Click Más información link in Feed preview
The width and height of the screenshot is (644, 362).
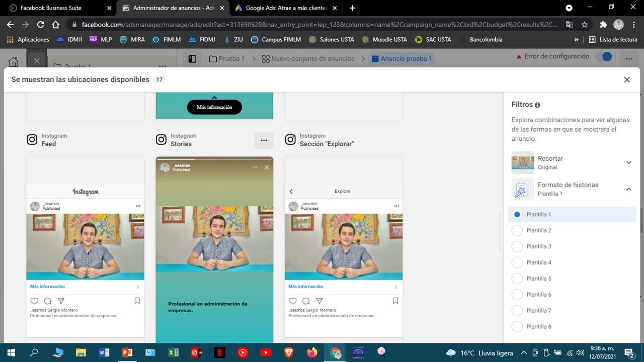point(47,287)
